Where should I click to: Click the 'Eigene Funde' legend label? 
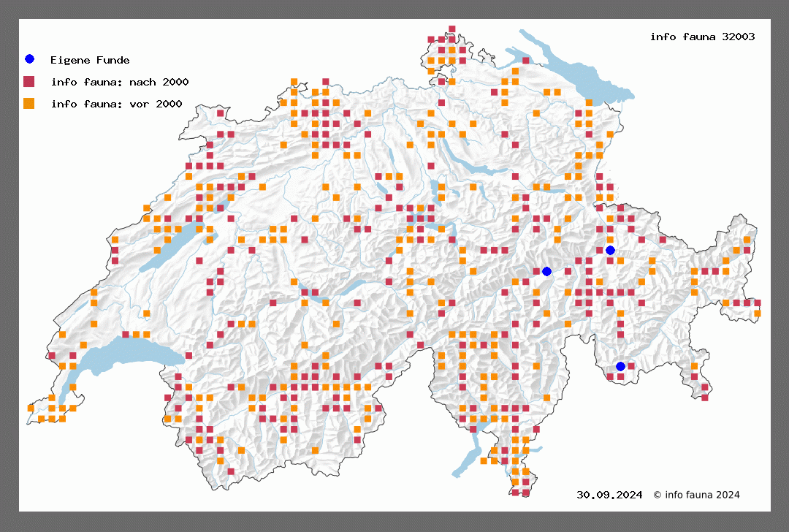90,60
